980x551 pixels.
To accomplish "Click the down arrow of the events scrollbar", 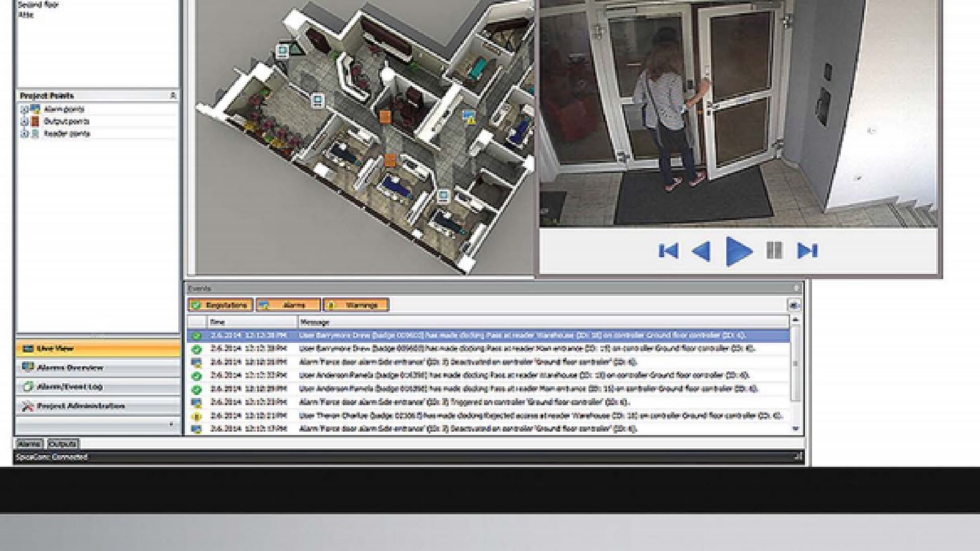I will (795, 429).
